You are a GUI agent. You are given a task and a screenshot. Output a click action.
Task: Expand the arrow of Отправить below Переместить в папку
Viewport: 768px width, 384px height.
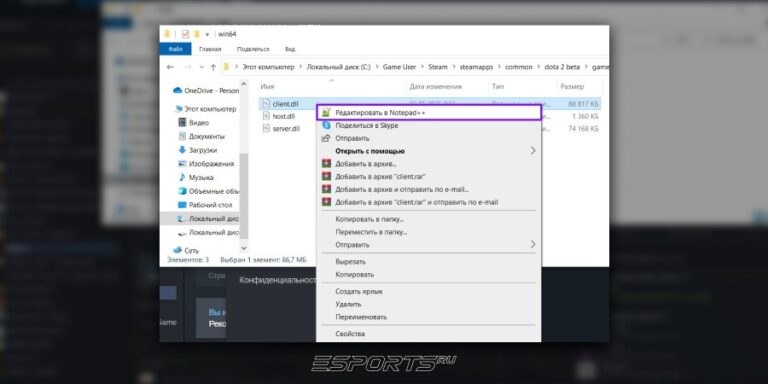click(x=533, y=244)
